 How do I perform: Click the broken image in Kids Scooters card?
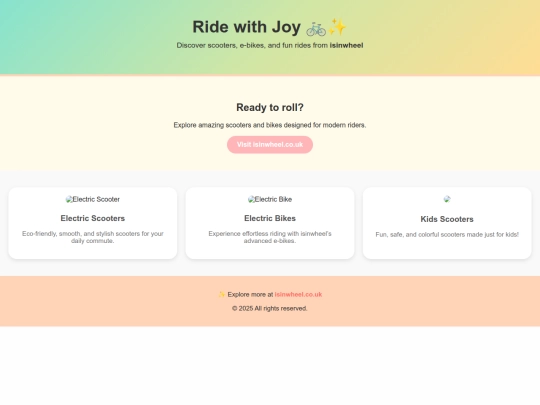447,199
